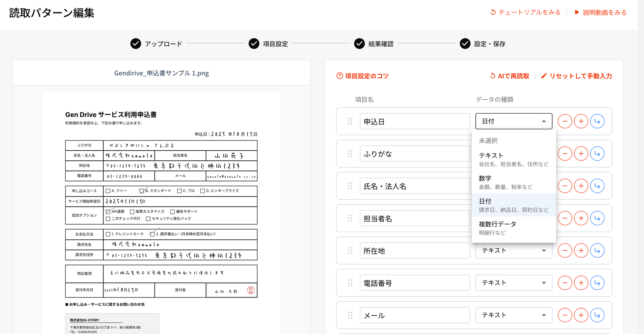This screenshot has width=644, height=334.
Task: Select テキスト from the dropdown list
Action: pyautogui.click(x=513, y=159)
